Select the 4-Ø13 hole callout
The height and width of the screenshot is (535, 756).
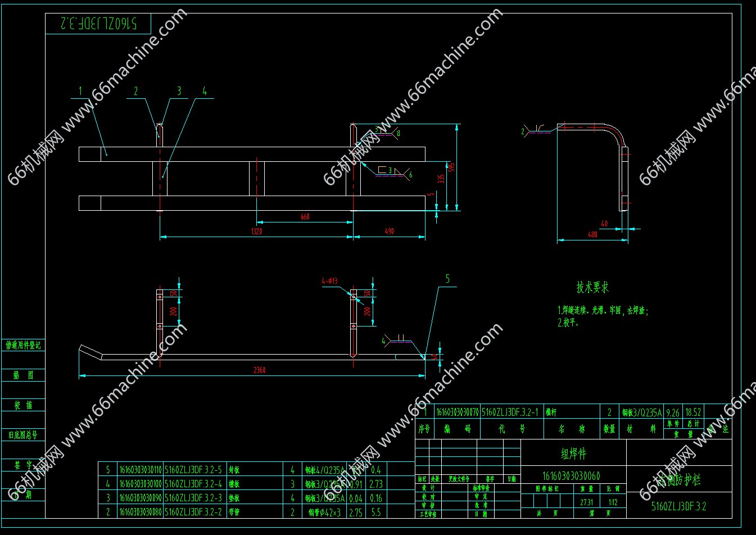[329, 281]
